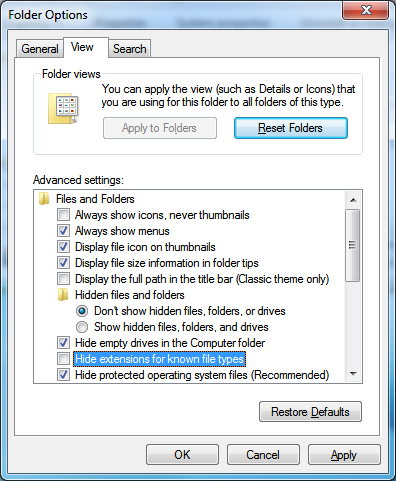This screenshot has height=481, width=396.
Task: Enable Display the full path in title bar
Action: tap(63, 279)
